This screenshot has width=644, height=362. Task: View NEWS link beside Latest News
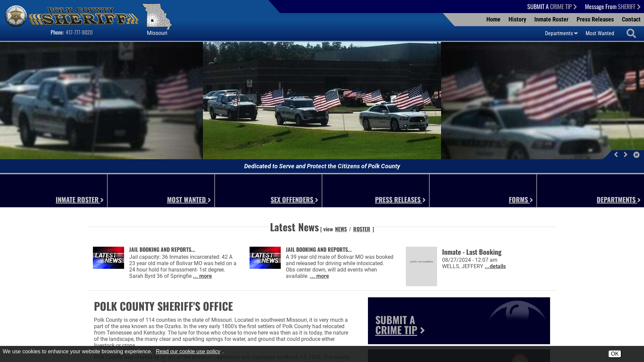[341, 229]
